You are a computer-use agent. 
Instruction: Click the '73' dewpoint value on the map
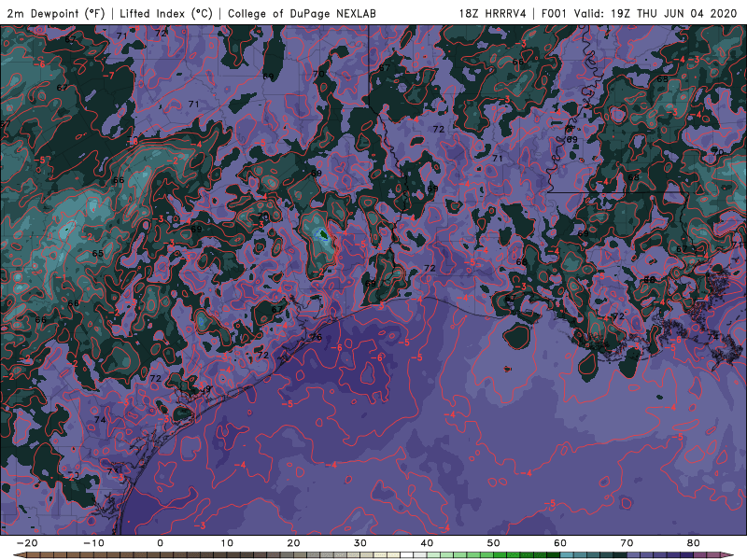(x=112, y=472)
